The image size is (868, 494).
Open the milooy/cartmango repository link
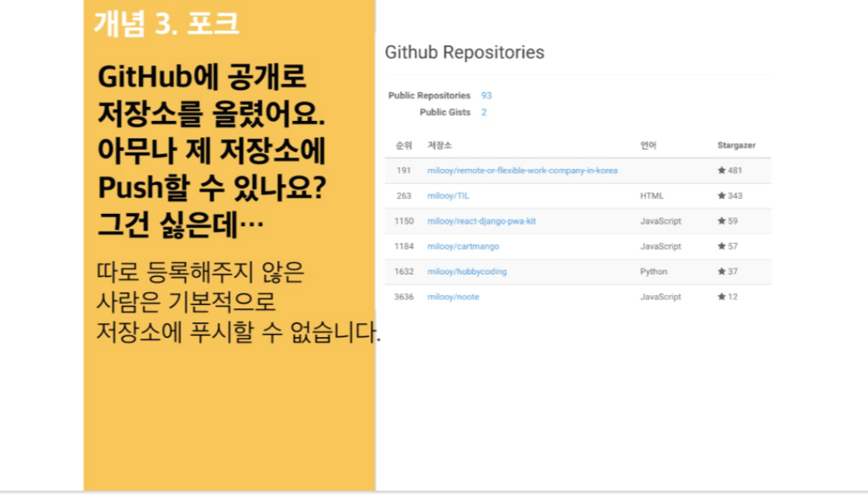pyautogui.click(x=463, y=246)
